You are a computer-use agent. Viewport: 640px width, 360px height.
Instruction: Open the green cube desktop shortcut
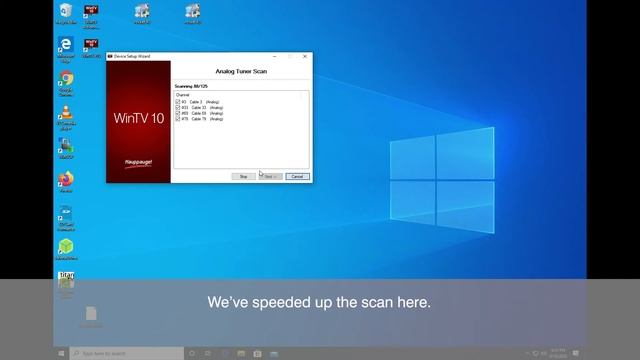pos(66,249)
